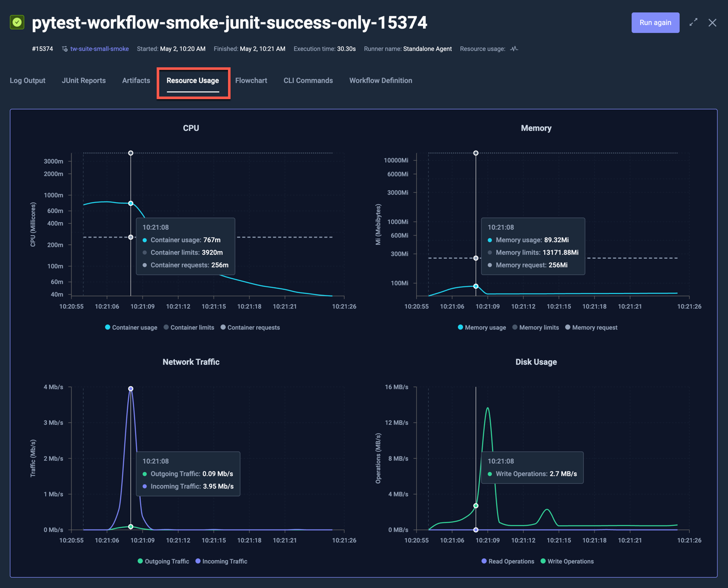Hide Outgoing Traffic series in legend
This screenshot has height=588, width=728.
pyautogui.click(x=163, y=561)
